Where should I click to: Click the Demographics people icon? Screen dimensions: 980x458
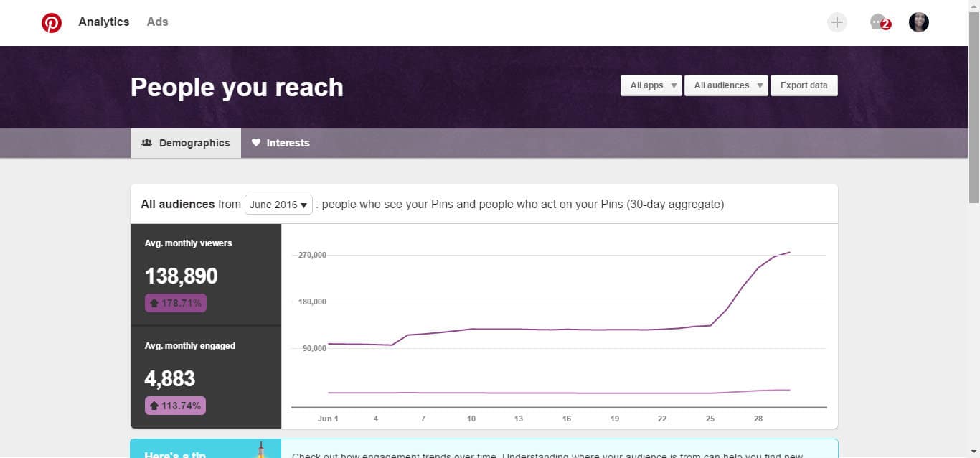(147, 143)
